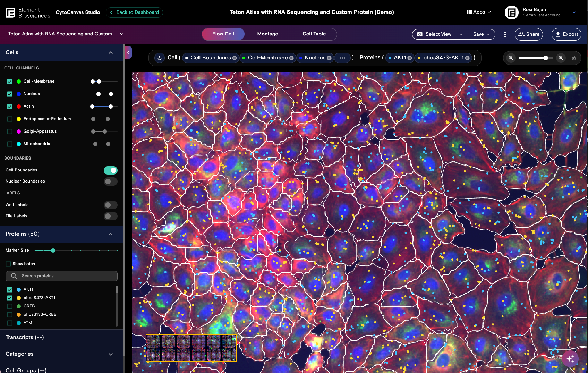Remove the Cell-Membrane chip
Viewport: 588px width, 373px height.
tap(291, 58)
